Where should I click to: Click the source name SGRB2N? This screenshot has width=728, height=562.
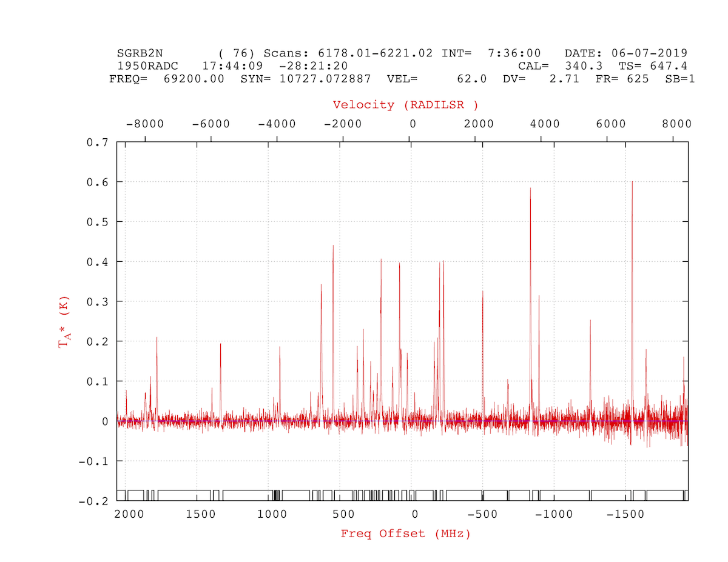pos(140,53)
